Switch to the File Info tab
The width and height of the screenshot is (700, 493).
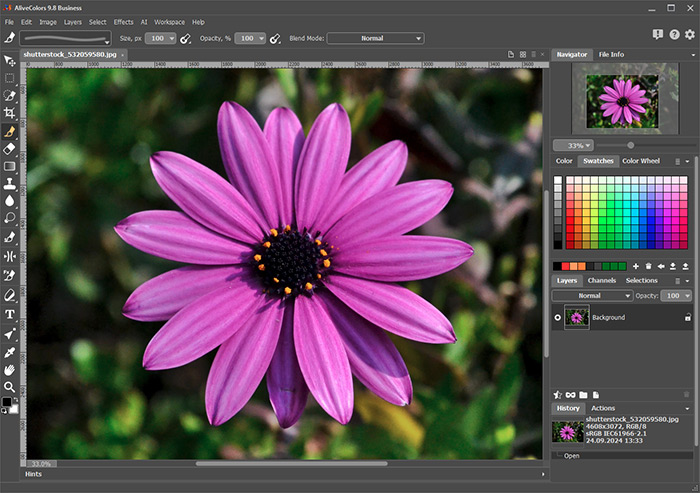point(611,54)
